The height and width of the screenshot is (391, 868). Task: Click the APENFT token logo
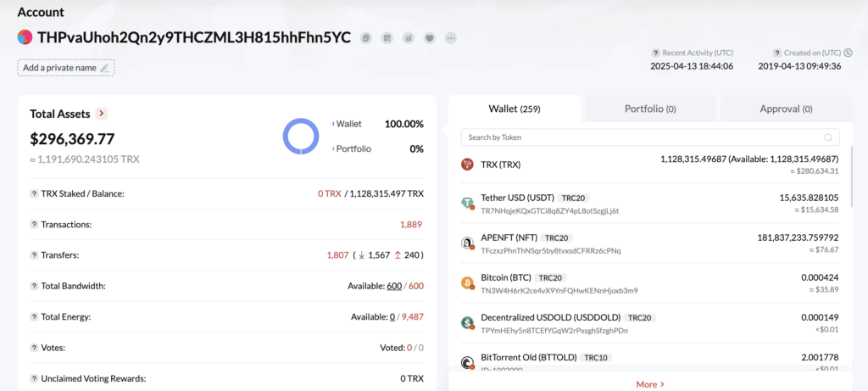click(467, 243)
